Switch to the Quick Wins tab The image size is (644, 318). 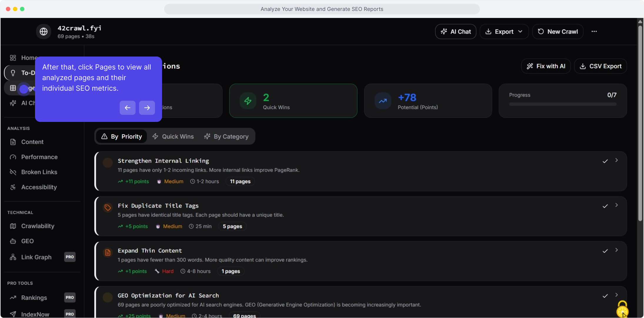click(x=173, y=137)
